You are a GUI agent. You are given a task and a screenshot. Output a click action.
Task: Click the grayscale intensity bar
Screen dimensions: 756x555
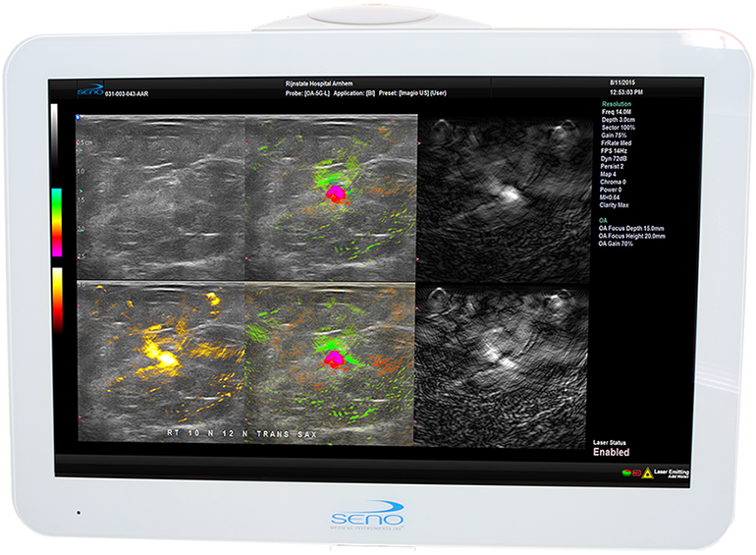click(56, 144)
